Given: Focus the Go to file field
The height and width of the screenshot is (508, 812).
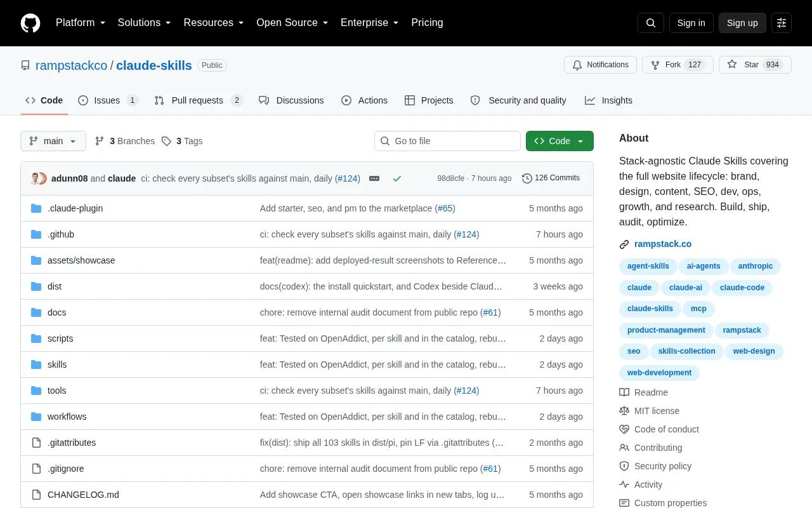Looking at the screenshot, I should click(447, 141).
